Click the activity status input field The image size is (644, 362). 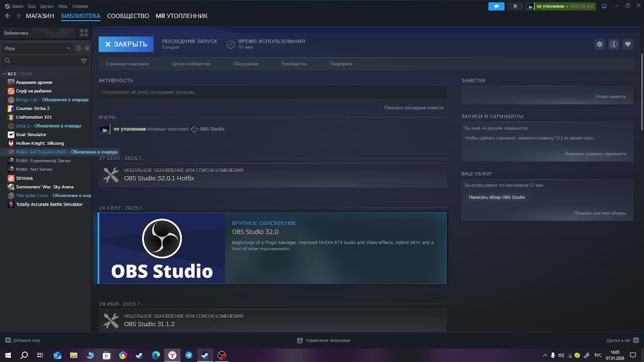tap(273, 93)
